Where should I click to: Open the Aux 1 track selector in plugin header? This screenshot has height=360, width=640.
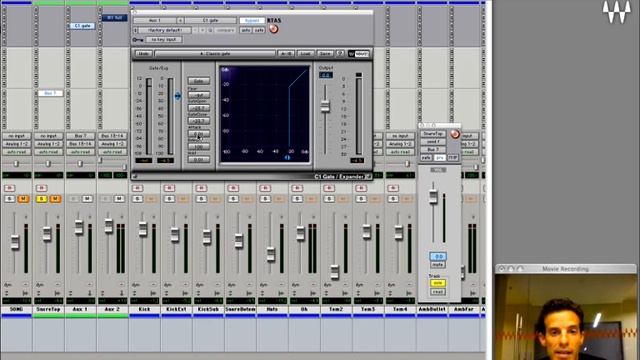coord(155,20)
